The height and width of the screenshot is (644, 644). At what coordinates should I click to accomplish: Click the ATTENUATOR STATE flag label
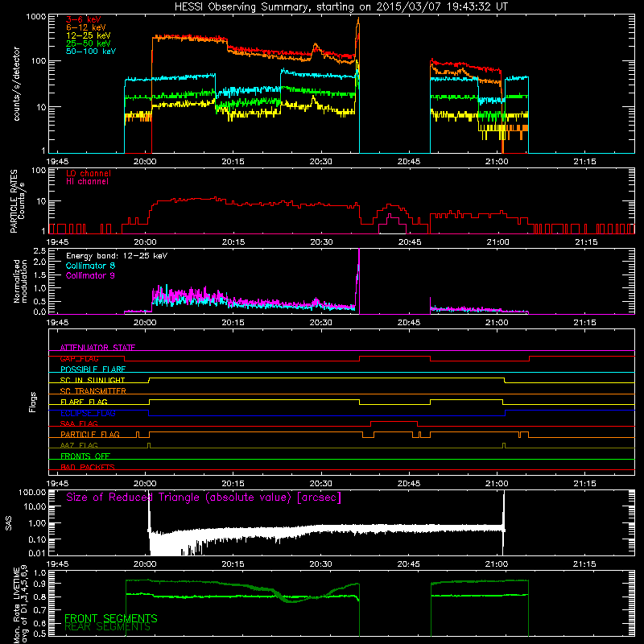(x=97, y=348)
